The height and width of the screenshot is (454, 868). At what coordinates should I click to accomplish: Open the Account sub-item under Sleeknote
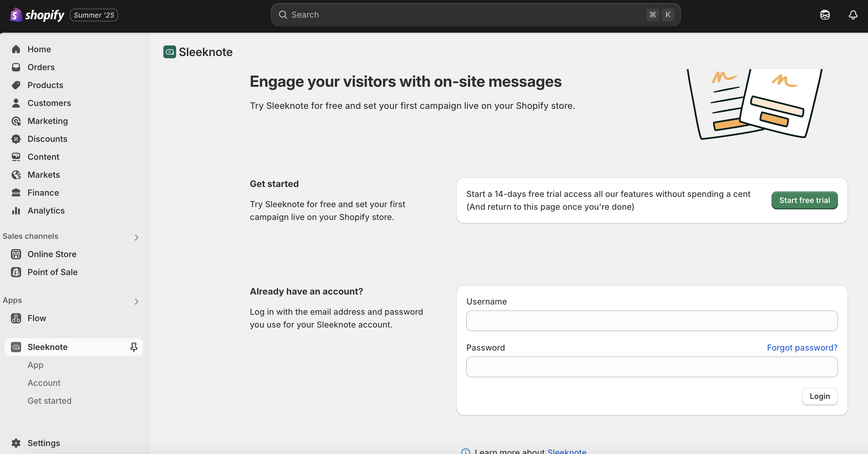44,383
